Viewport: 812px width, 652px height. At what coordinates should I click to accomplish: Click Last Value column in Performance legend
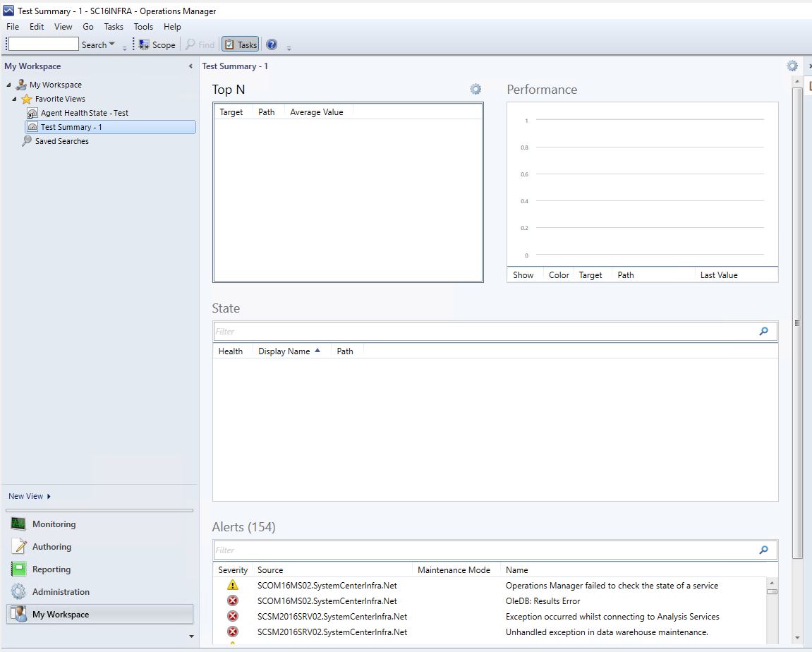pos(719,275)
